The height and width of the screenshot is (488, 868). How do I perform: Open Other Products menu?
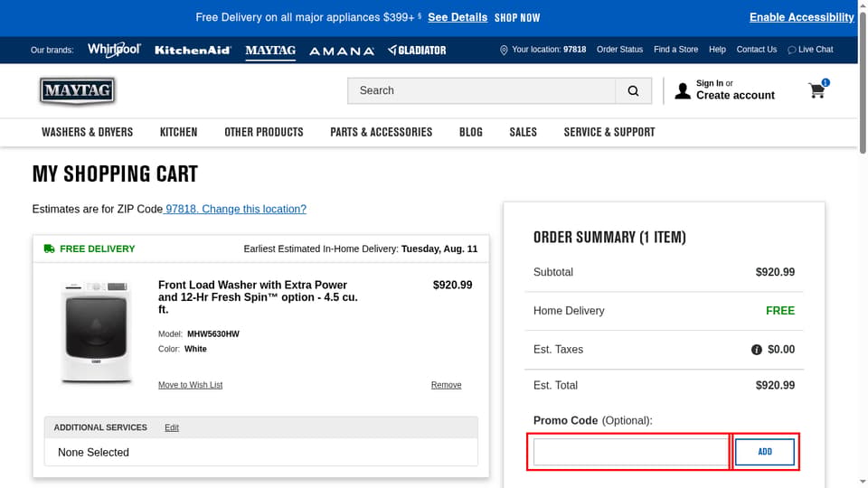click(264, 132)
